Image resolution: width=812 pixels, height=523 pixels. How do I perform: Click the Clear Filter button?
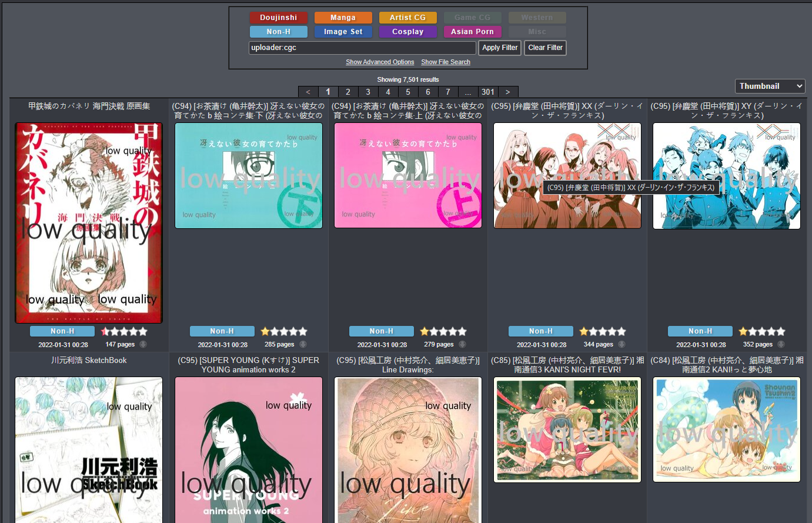pyautogui.click(x=545, y=48)
